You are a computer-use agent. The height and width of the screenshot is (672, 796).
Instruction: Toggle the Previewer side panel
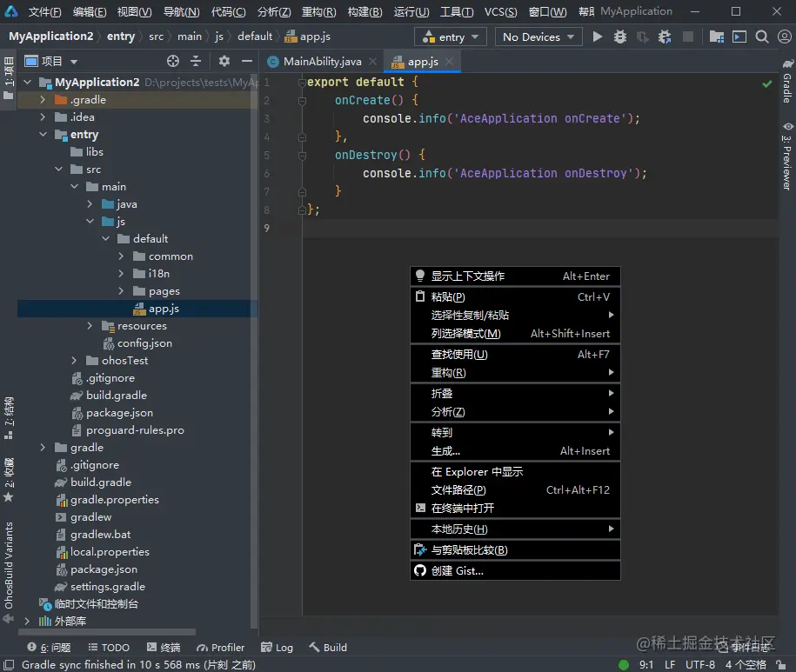click(x=786, y=156)
